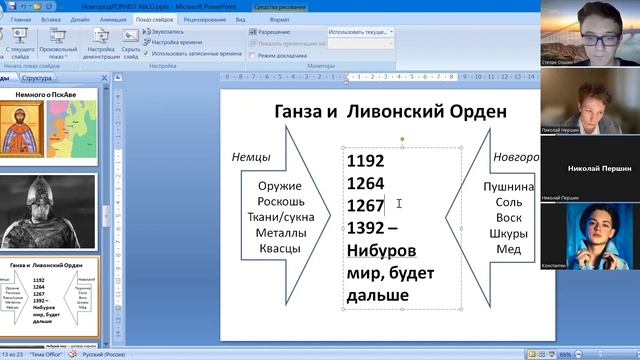Viewport: 640px width, 360px height.
Task: Click 'Мед' in the right arrow
Action: click(x=509, y=249)
